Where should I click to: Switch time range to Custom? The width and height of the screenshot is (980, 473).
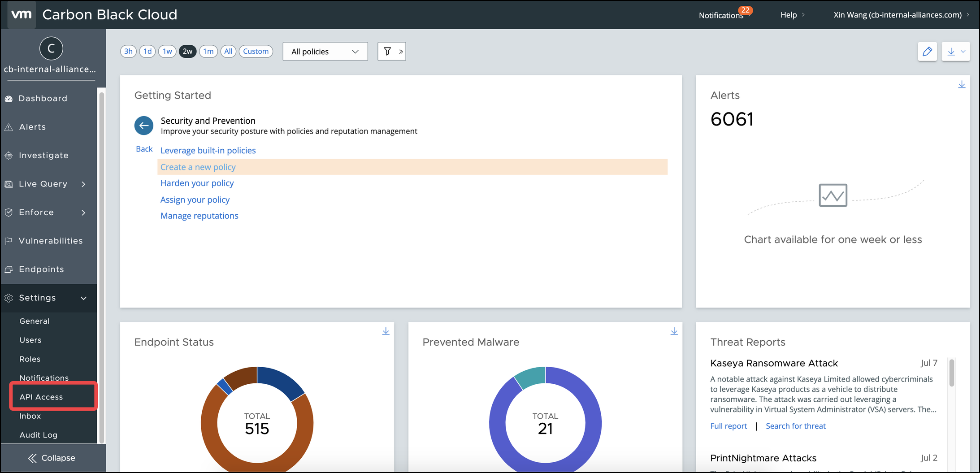coord(256,52)
